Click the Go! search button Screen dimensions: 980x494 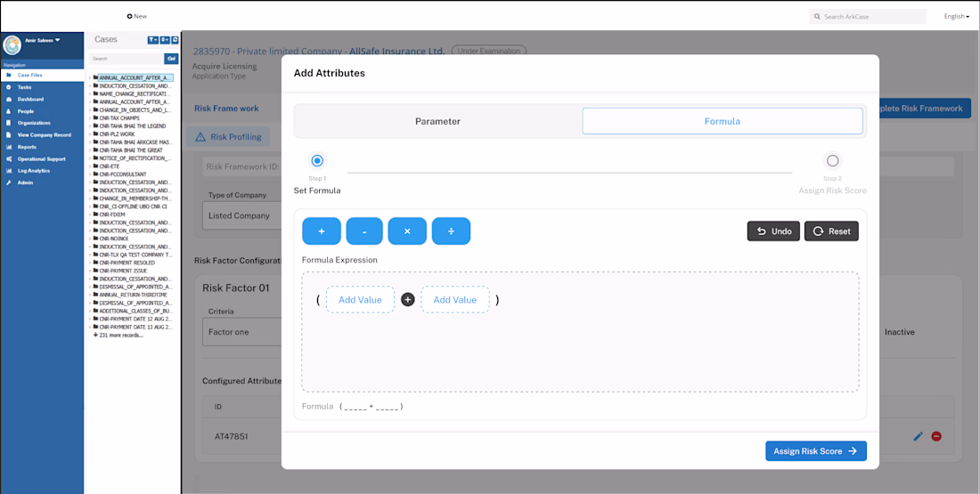[171, 59]
